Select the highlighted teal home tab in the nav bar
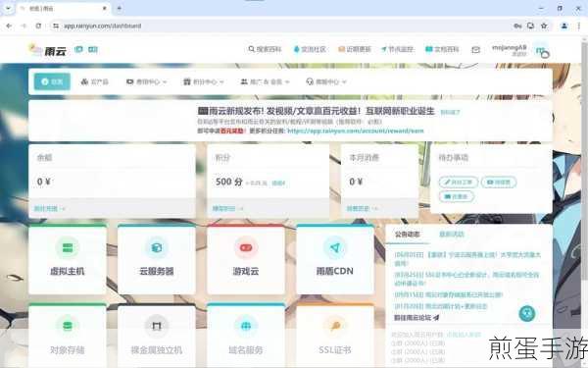588x368 pixels. tap(52, 81)
